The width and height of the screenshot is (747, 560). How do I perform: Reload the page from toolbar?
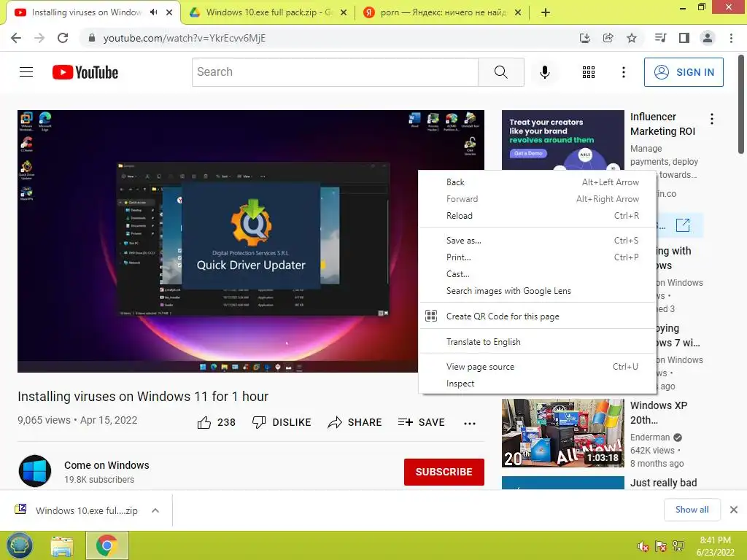(x=63, y=38)
